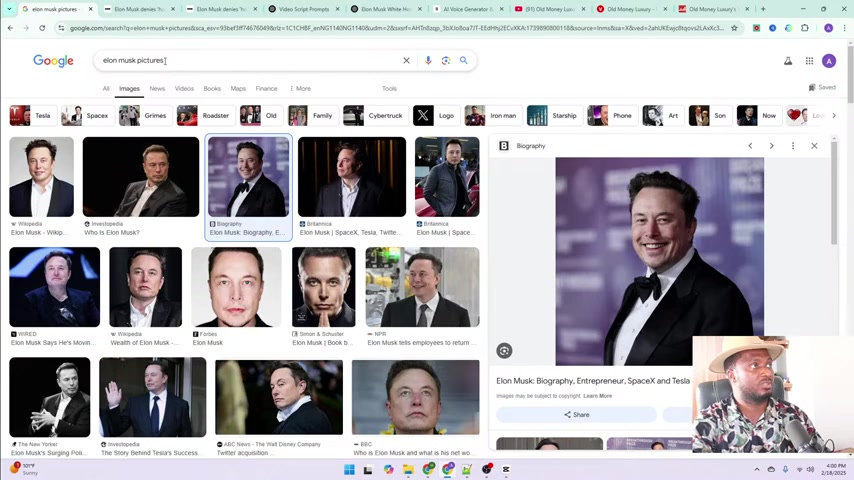Clear the search box with X icon
The height and width of the screenshot is (480, 854).
406,60
